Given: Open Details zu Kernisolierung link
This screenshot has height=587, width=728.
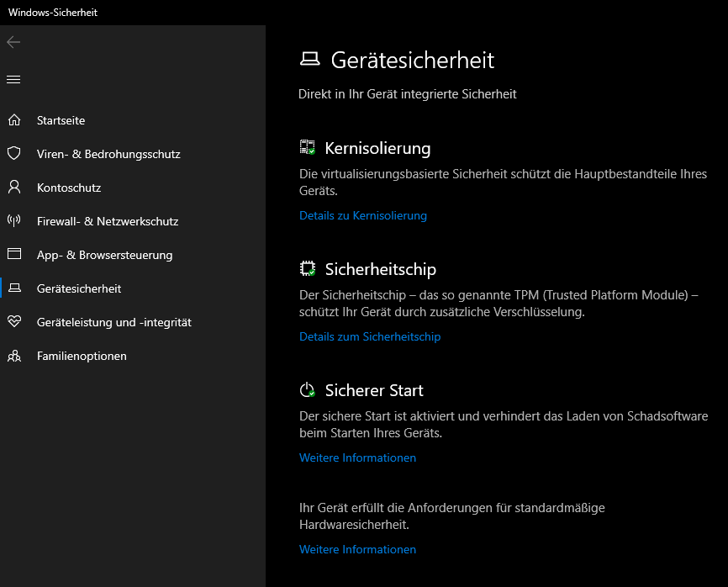Looking at the screenshot, I should click(363, 216).
